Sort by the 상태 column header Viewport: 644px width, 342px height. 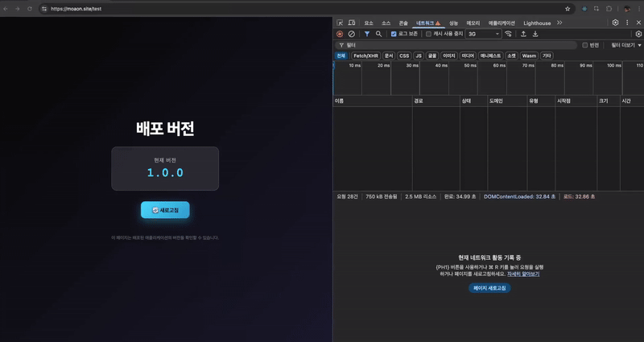(x=473, y=101)
